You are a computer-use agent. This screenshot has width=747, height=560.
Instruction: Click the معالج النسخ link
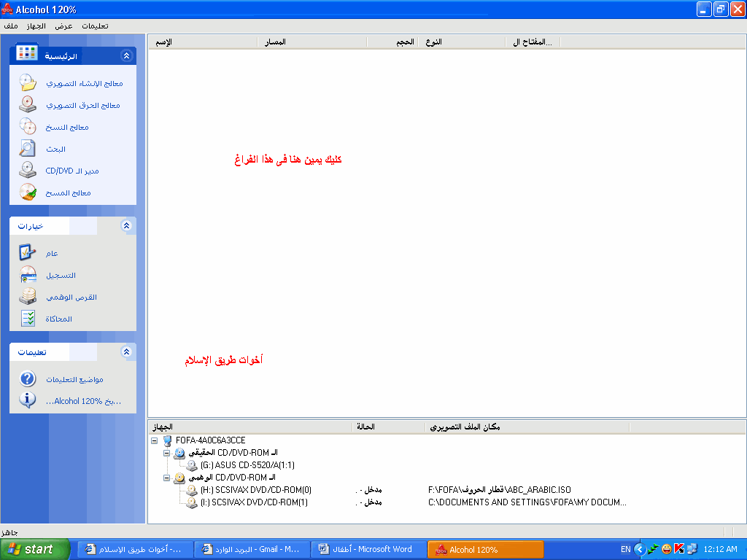(x=67, y=127)
